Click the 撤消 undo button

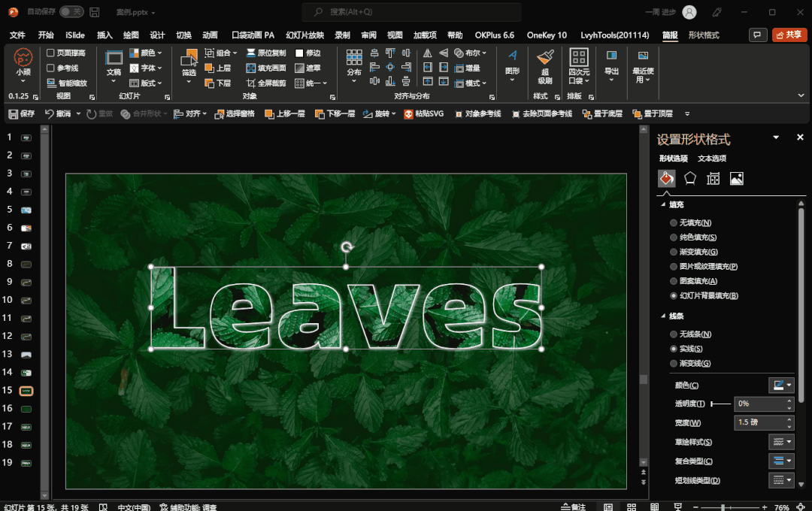tap(57, 114)
